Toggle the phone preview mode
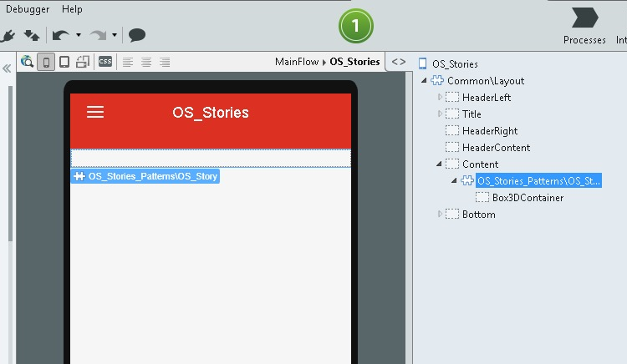Viewport: 627px width, 364px height. coord(46,62)
